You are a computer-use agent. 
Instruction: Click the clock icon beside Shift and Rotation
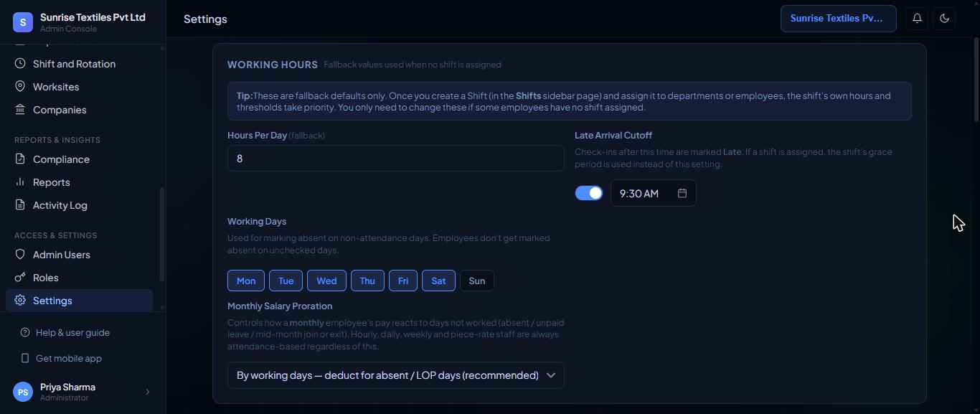[20, 64]
